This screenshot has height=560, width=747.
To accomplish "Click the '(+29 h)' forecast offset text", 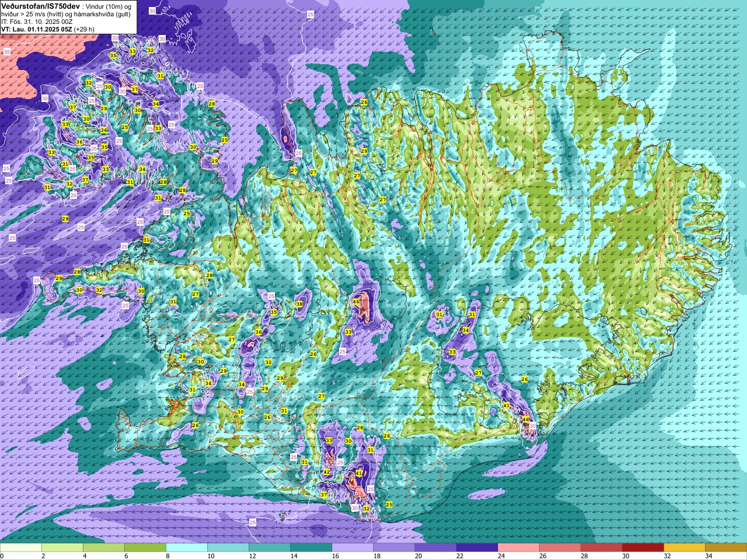I will (84, 29).
